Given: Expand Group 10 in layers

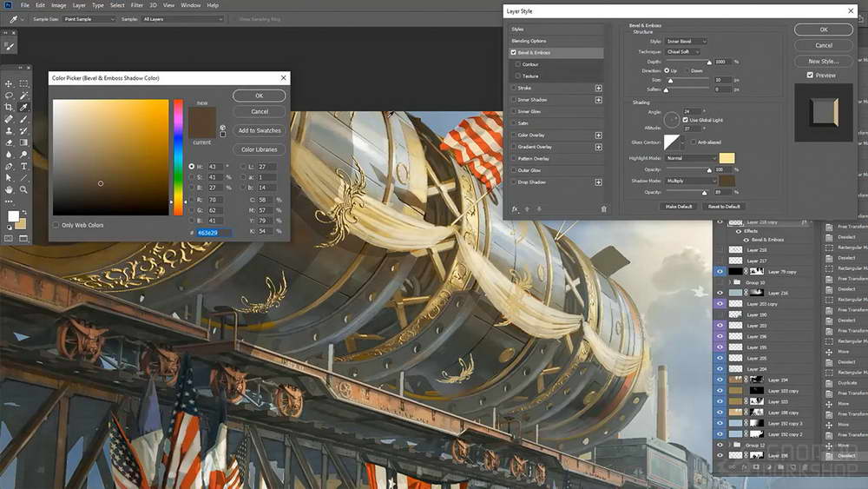Looking at the screenshot, I should [x=730, y=282].
